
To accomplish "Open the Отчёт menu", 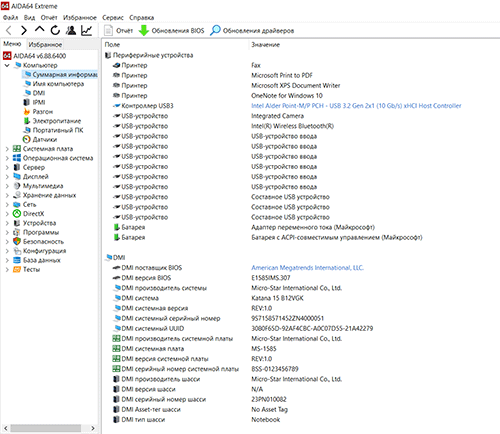I will tap(49, 18).
